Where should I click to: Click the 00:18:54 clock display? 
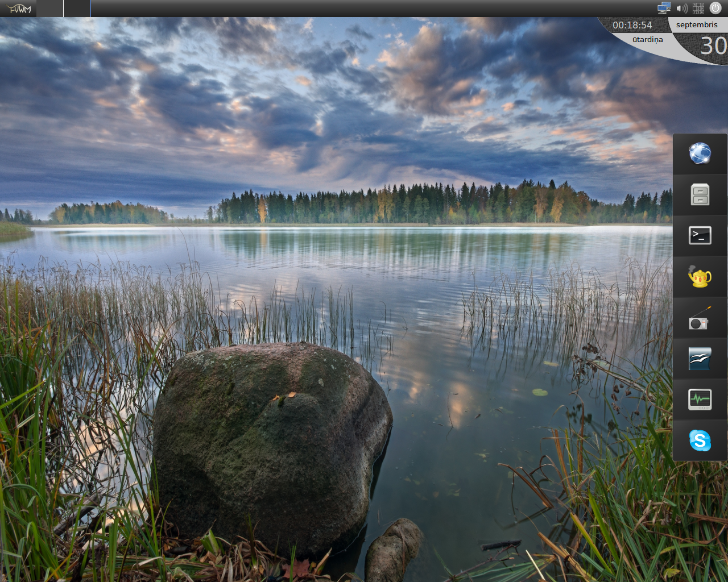(x=632, y=25)
